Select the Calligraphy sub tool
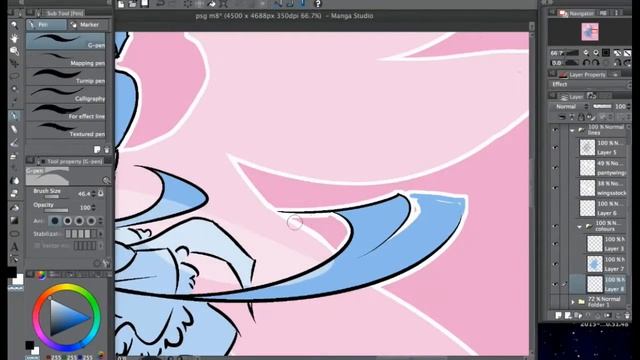This screenshot has width=640, height=360. pyautogui.click(x=66, y=94)
